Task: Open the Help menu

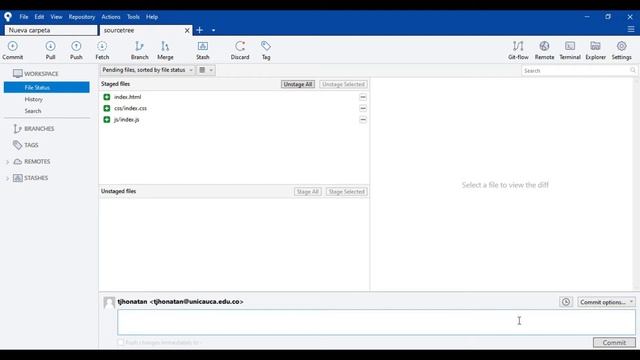Action: point(152,17)
